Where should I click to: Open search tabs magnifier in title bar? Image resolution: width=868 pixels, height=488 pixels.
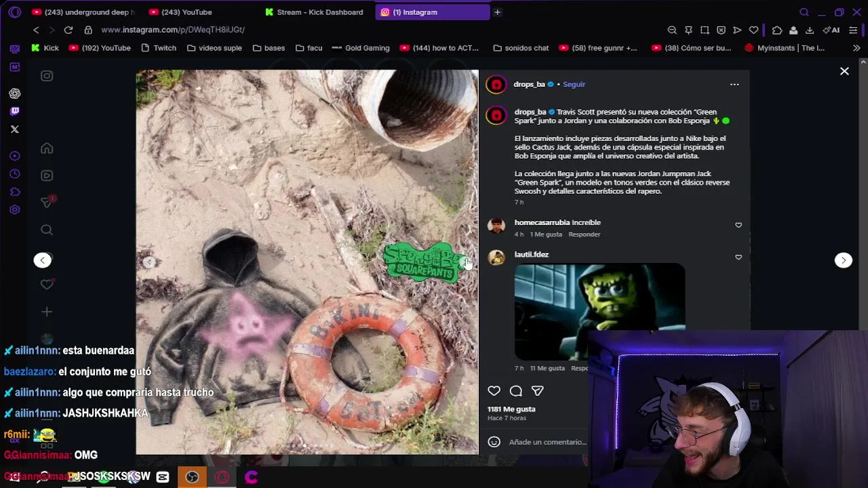coord(804,12)
